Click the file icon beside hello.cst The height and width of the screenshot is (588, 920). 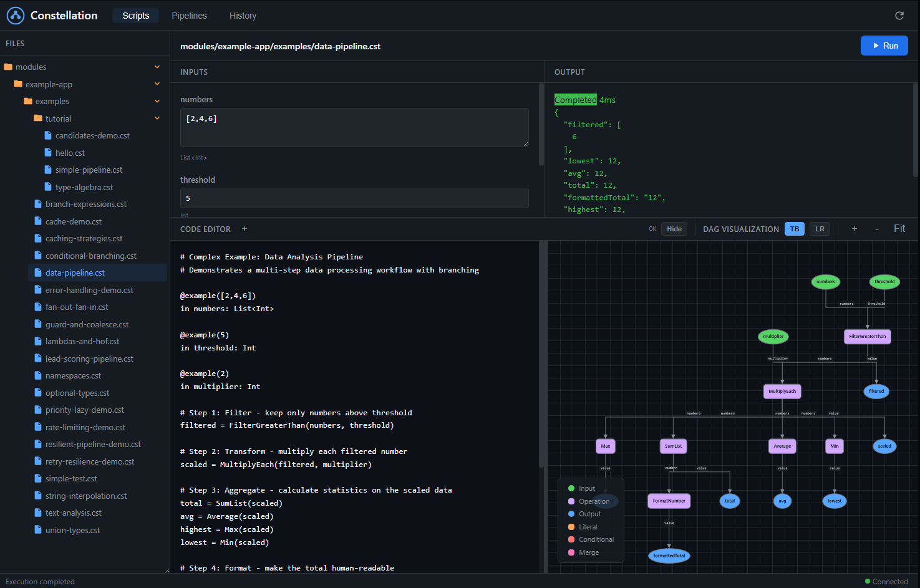[47, 152]
